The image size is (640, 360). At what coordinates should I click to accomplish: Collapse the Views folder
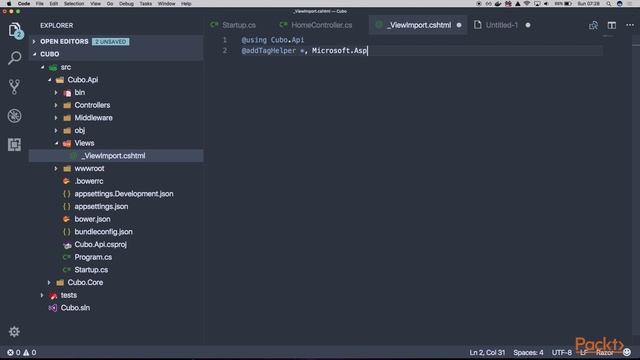pyautogui.click(x=56, y=143)
